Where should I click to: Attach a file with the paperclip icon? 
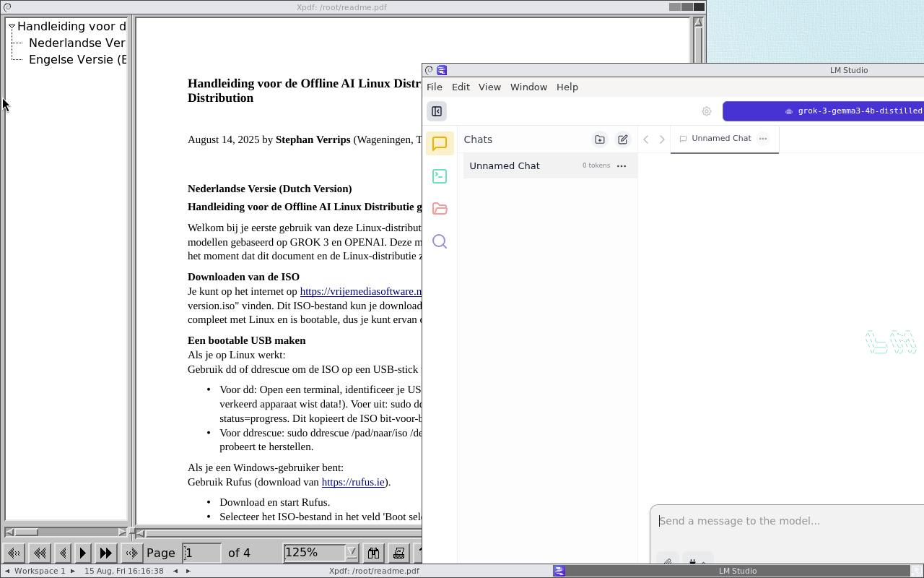(666, 560)
